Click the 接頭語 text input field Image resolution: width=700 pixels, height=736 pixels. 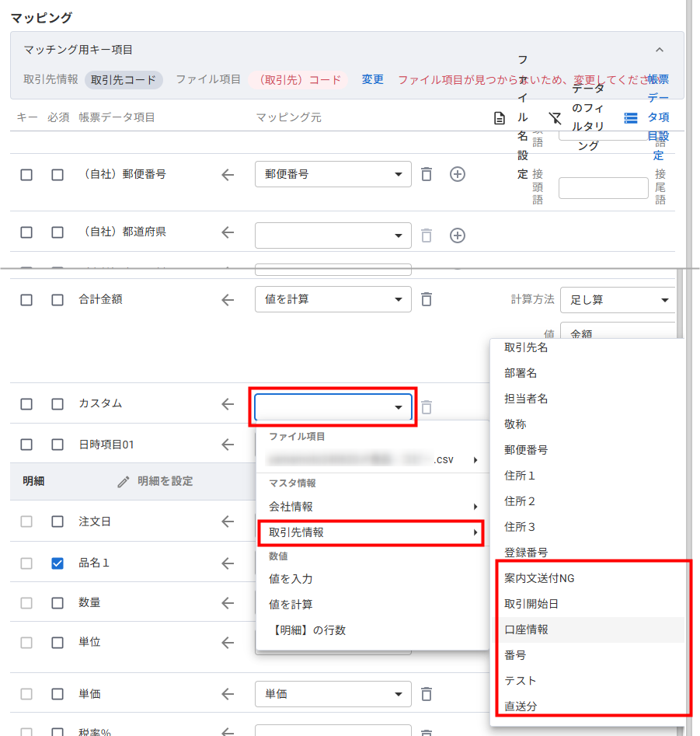(603, 188)
